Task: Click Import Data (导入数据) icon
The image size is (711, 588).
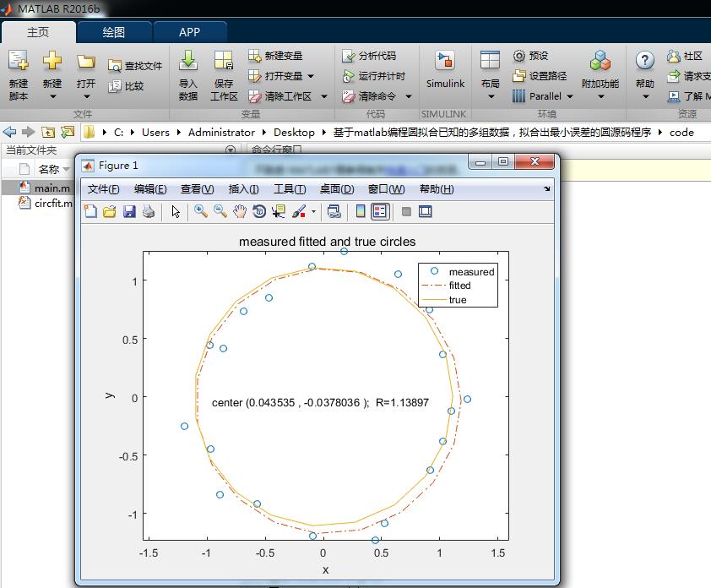Action: pos(187,61)
